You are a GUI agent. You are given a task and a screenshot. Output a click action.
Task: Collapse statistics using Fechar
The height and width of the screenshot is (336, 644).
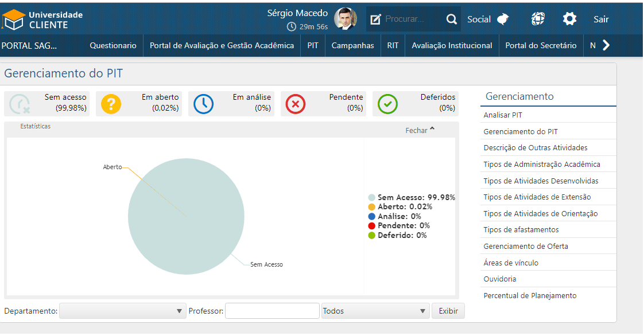420,130
